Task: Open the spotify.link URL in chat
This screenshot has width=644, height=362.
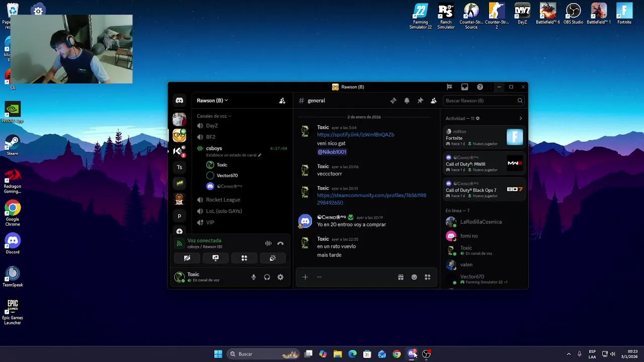Action: 356,135
